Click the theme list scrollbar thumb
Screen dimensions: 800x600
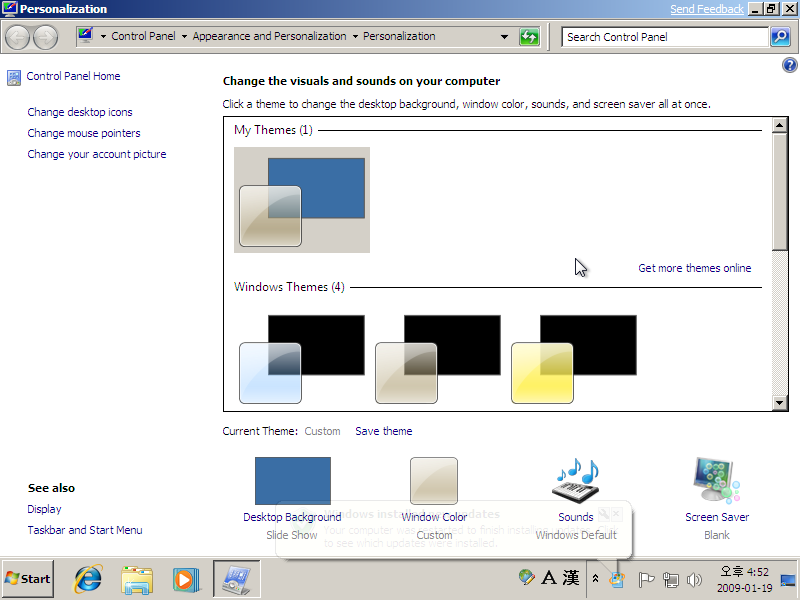780,192
